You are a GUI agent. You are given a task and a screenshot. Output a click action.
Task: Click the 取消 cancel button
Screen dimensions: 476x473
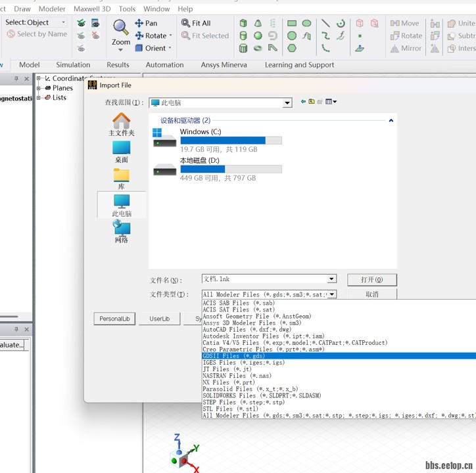click(372, 294)
